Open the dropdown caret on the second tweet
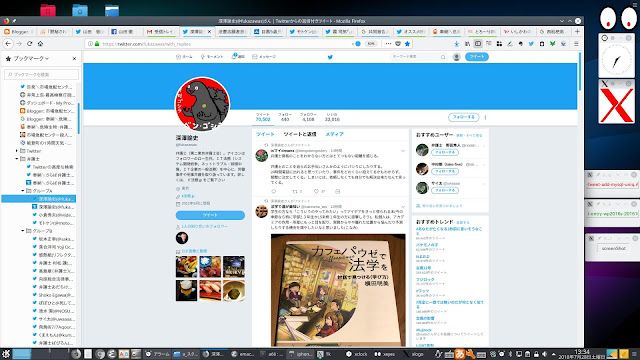The image size is (640, 360). click(403, 207)
